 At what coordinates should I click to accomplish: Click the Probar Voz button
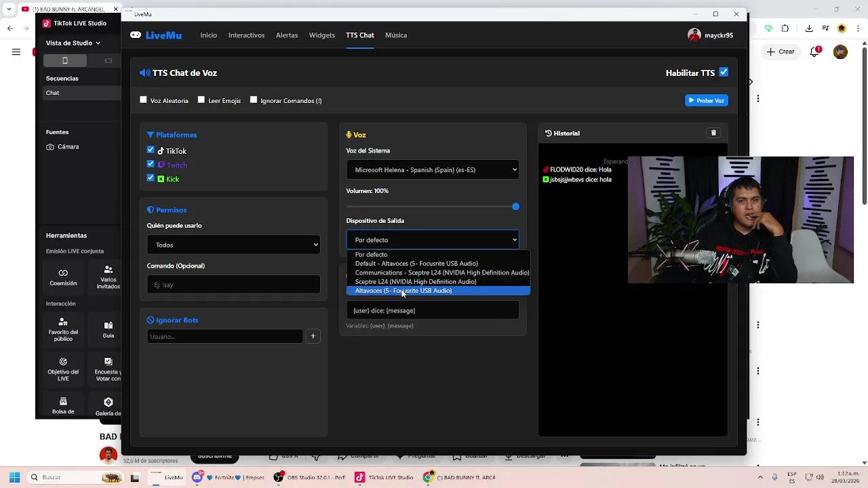coord(706,100)
